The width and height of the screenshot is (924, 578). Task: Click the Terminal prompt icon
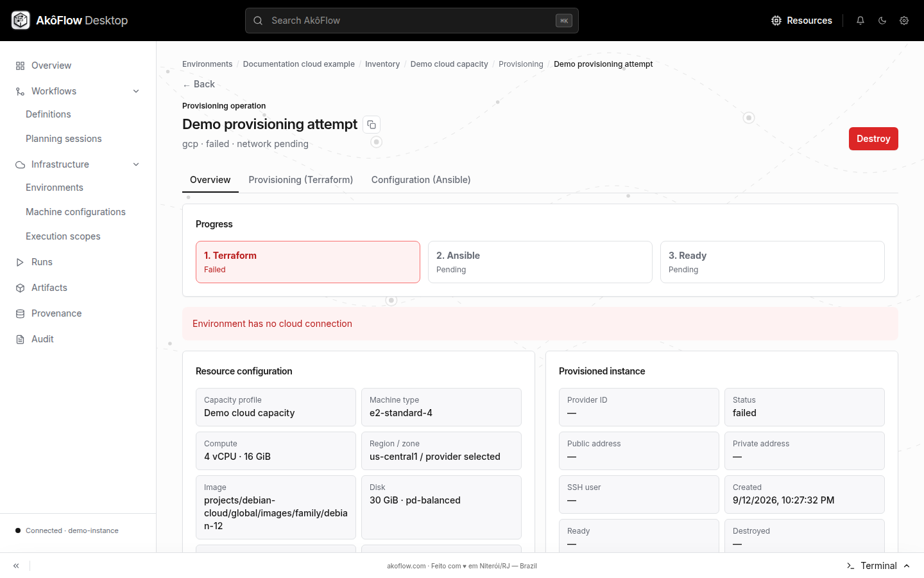pyautogui.click(x=850, y=566)
